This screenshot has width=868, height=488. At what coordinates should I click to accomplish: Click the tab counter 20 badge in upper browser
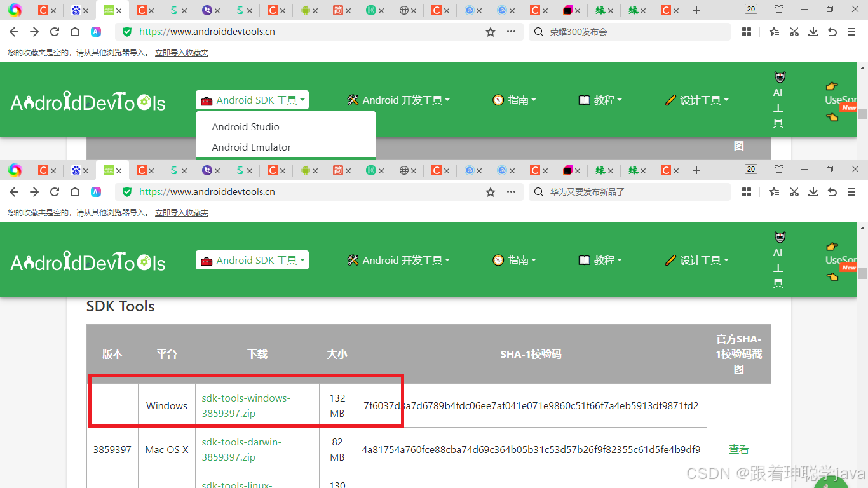point(751,9)
